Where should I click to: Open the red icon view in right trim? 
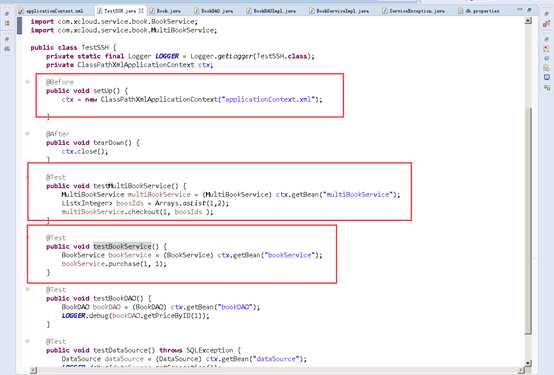tap(547, 24)
